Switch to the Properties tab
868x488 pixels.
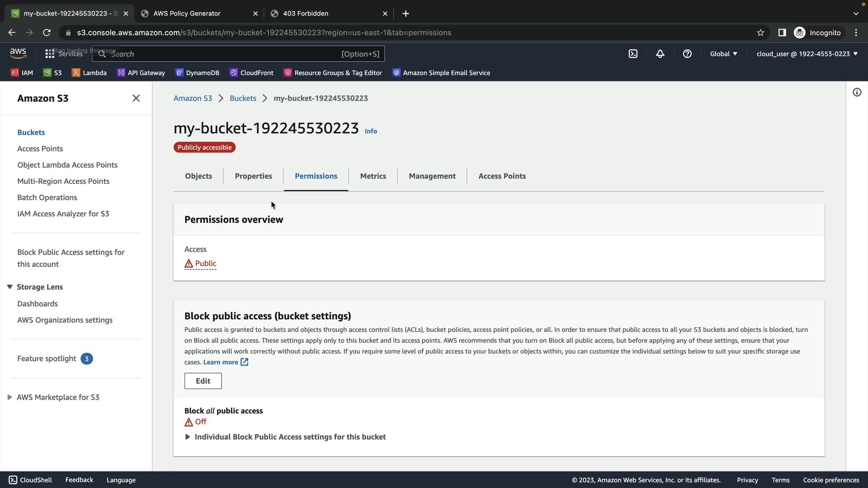(253, 176)
